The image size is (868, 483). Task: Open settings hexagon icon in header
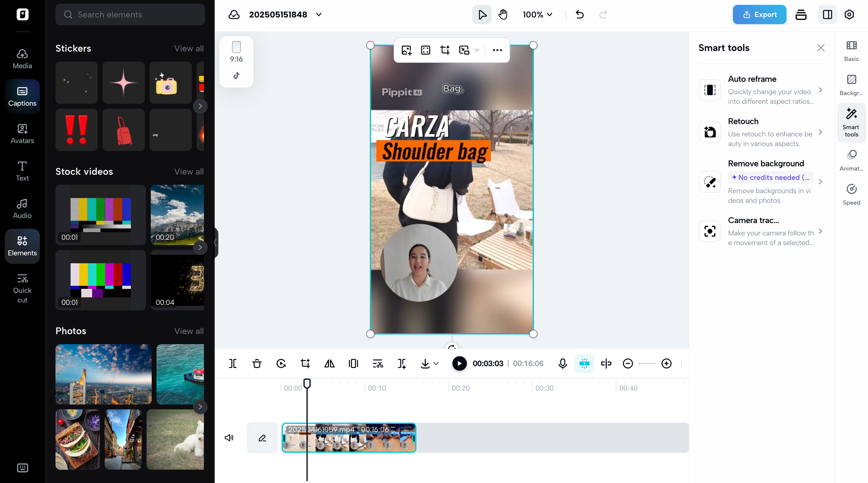849,14
